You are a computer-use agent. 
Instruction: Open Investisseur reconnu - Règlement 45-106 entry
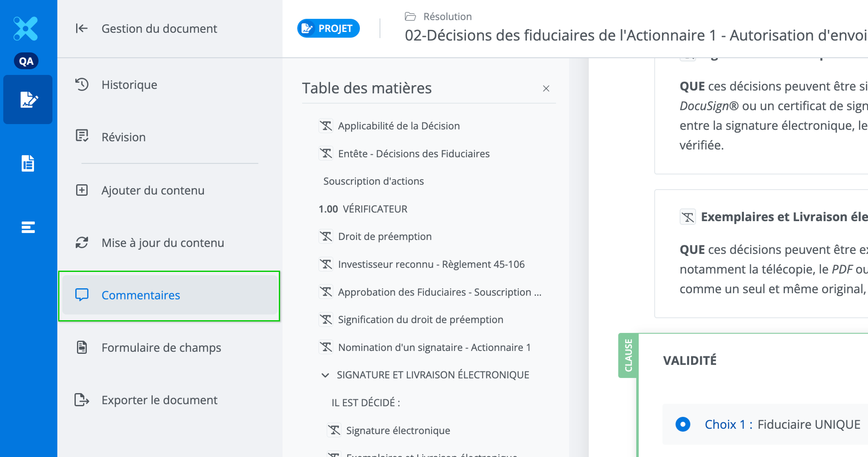pyautogui.click(x=431, y=264)
